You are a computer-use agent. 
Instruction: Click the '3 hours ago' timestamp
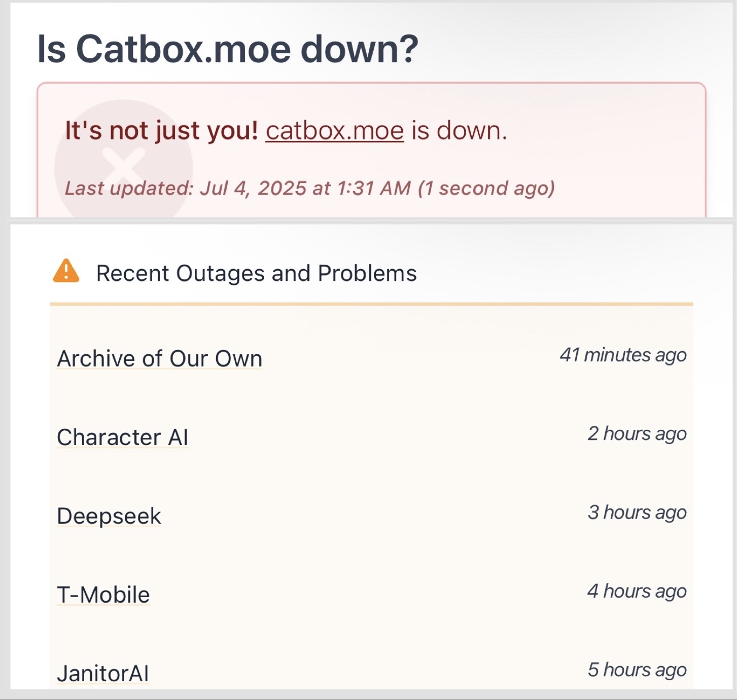637,512
